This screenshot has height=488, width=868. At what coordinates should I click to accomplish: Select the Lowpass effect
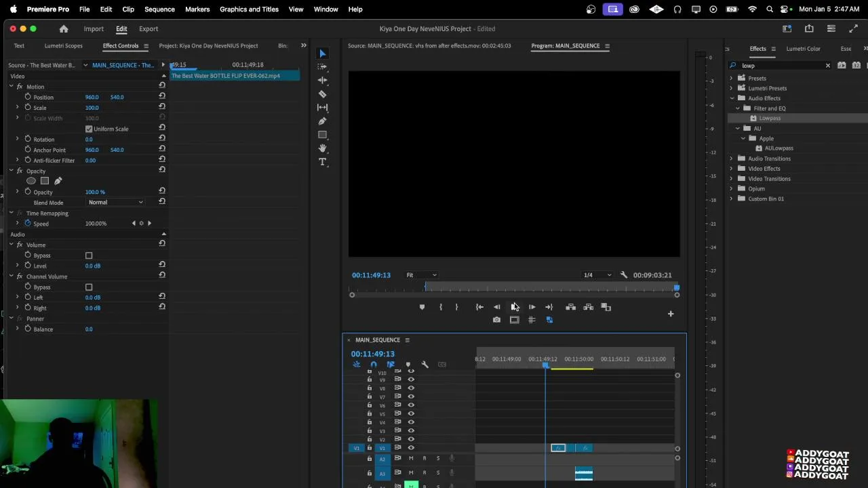[770, 118]
